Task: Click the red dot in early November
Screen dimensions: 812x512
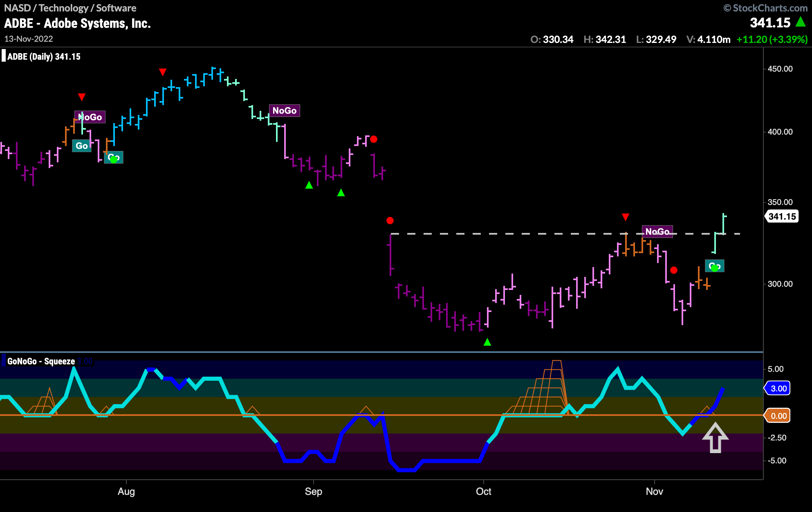Action: (x=674, y=270)
